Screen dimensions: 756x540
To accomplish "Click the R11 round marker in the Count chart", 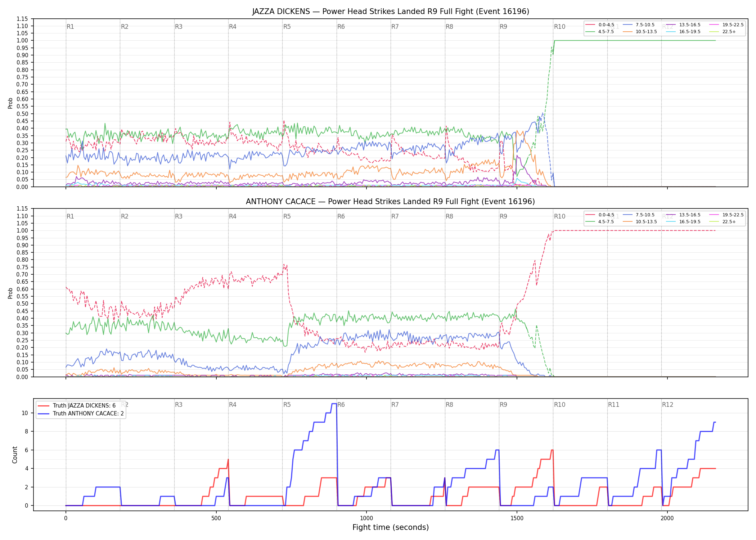I will (x=614, y=405).
